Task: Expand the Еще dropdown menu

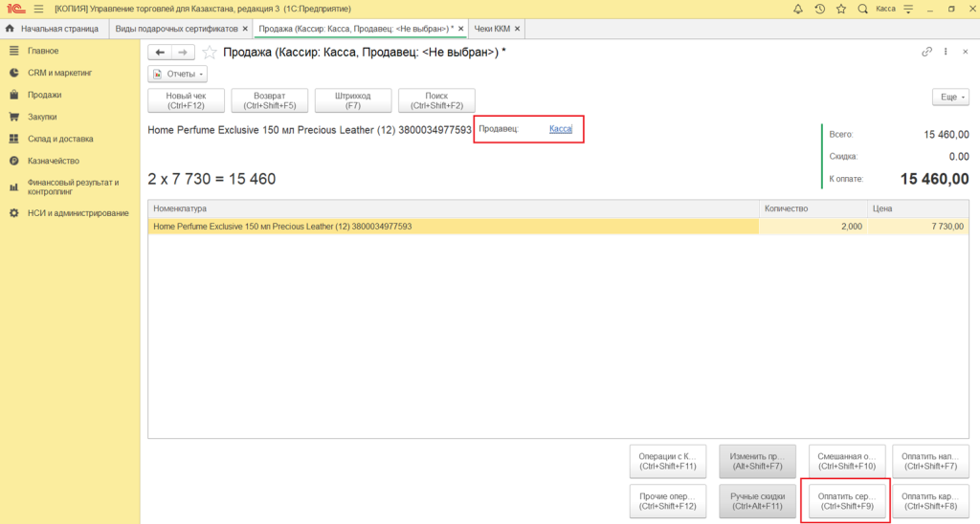Action: tap(950, 97)
